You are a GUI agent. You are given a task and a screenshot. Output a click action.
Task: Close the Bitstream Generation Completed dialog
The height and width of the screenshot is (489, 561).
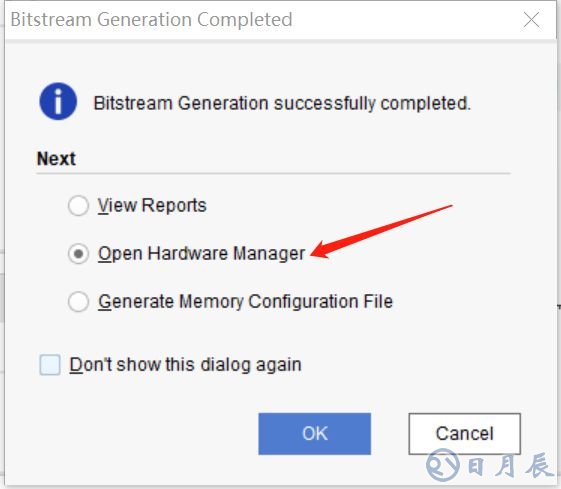point(531,19)
